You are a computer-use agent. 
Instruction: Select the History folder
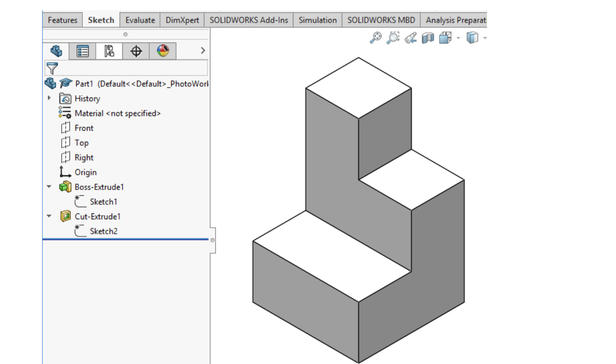(x=80, y=98)
